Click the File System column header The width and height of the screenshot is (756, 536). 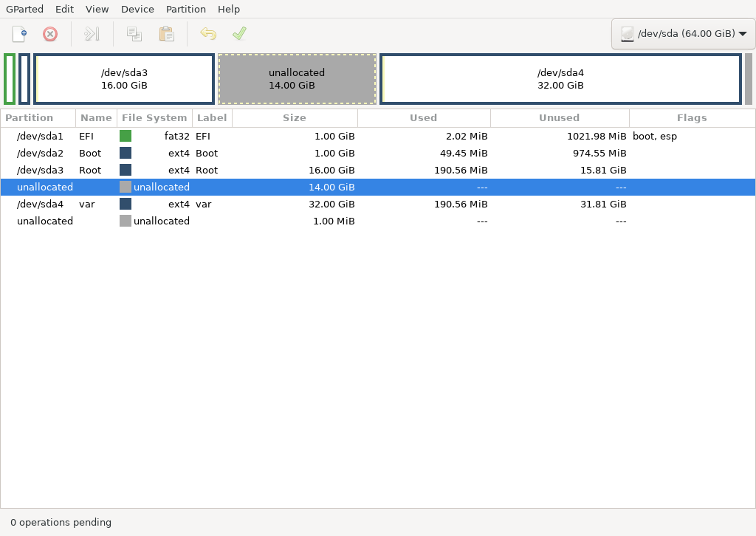154,118
